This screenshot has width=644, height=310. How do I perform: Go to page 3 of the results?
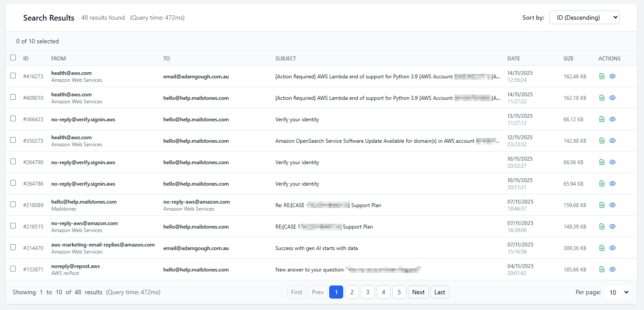point(367,292)
